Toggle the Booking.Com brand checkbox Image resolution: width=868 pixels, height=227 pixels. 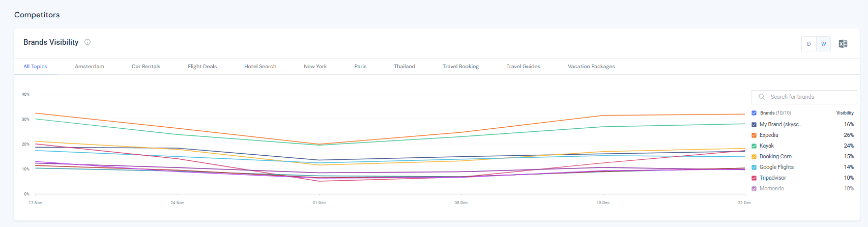[754, 157]
